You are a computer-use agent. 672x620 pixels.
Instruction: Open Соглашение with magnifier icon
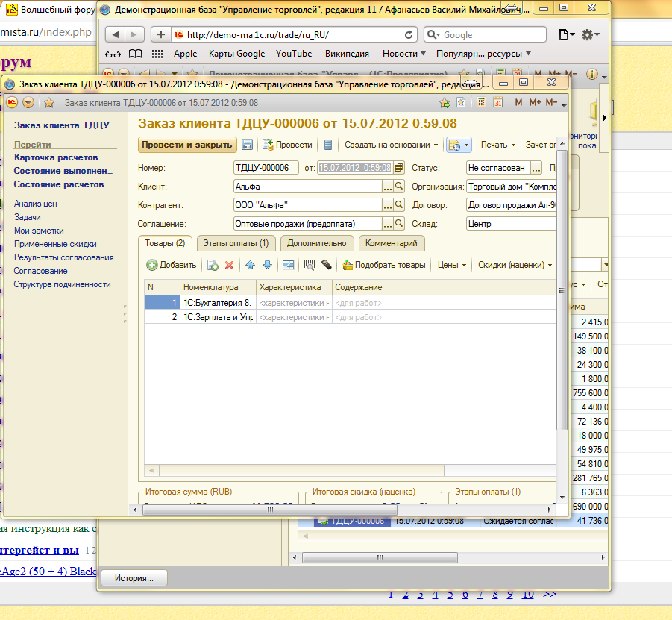[x=399, y=223]
